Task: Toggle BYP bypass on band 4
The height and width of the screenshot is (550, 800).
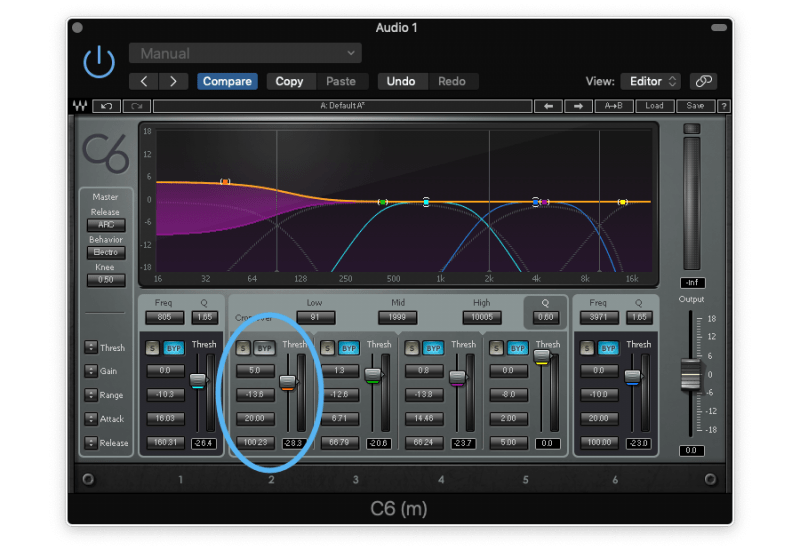Action: (x=433, y=348)
